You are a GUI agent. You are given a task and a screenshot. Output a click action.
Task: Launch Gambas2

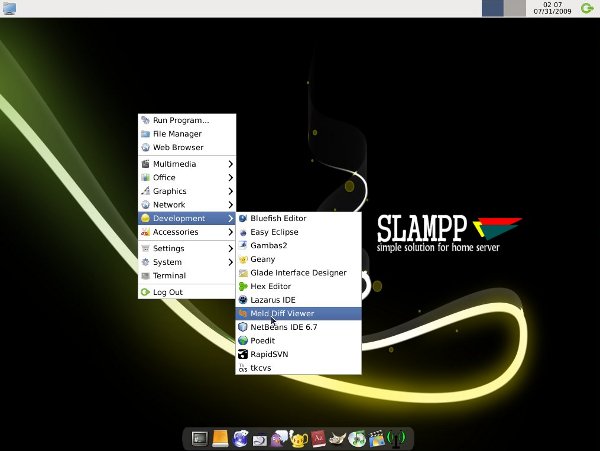(298, 246)
